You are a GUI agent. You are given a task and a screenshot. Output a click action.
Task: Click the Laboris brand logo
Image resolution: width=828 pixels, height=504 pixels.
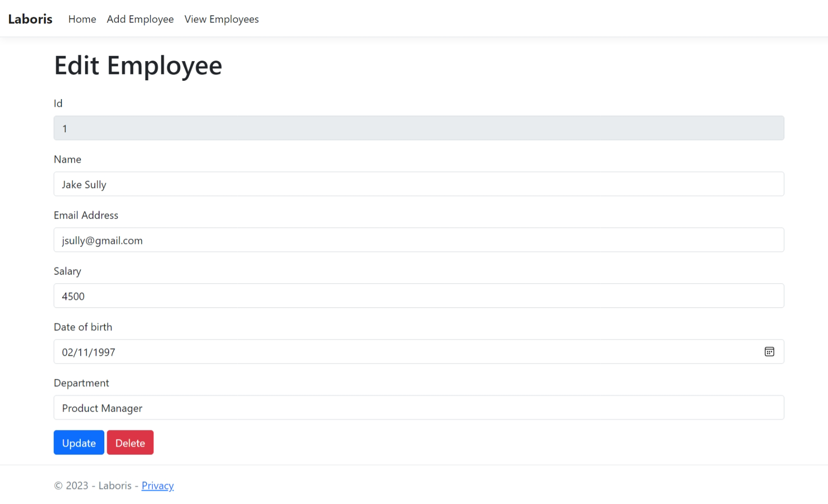coord(30,19)
